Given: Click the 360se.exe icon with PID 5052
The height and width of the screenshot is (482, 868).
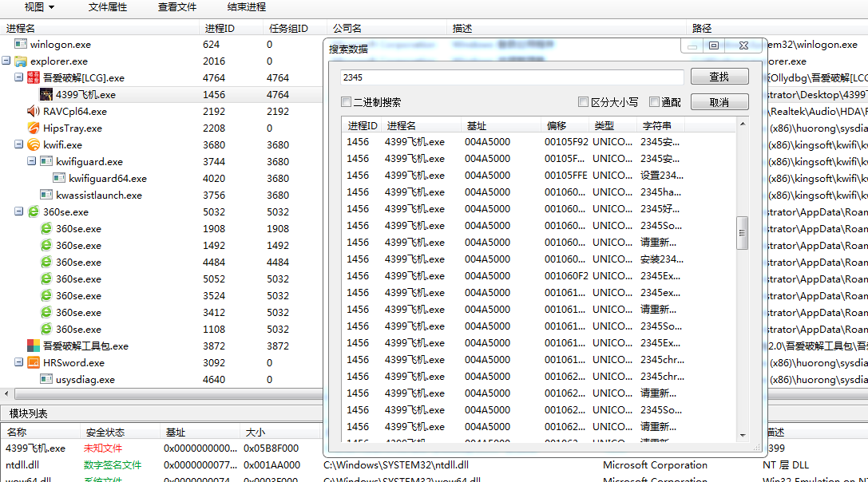Looking at the screenshot, I should pos(46,279).
